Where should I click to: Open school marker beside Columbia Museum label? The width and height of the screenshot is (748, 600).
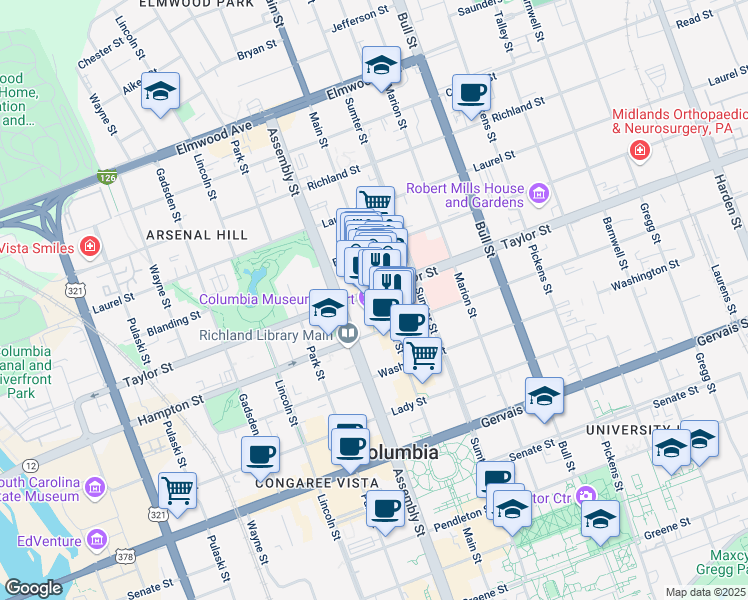328,311
